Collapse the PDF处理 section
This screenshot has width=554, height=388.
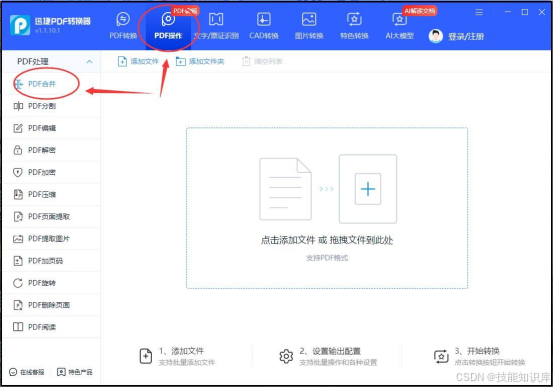point(89,61)
